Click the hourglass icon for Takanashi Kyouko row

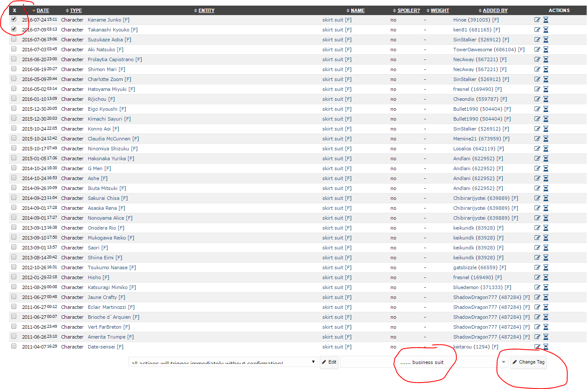click(546, 30)
